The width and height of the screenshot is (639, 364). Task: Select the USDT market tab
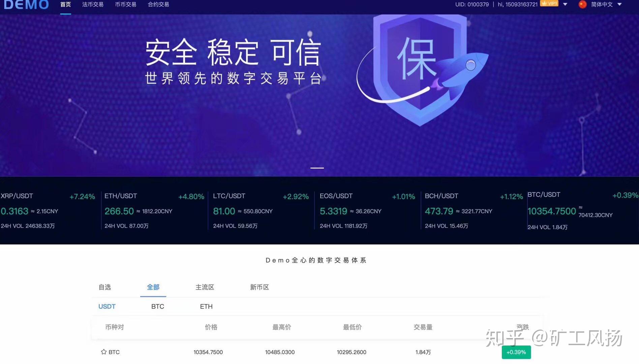tap(107, 306)
